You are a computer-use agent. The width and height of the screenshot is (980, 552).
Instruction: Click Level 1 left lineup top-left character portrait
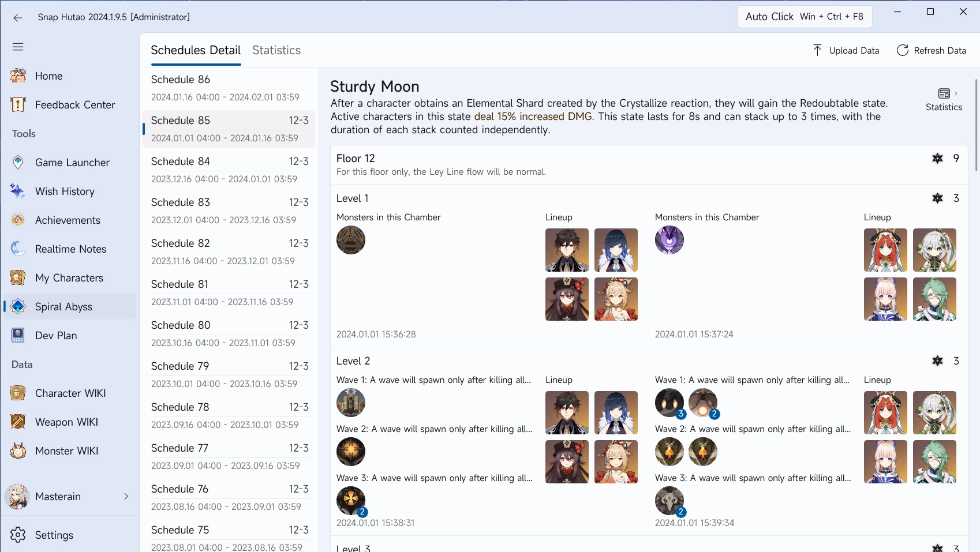[567, 250]
